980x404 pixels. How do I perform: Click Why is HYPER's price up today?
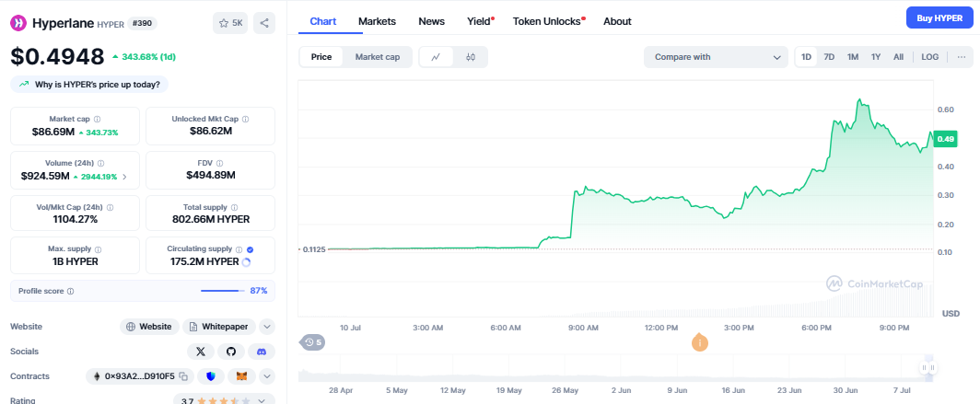click(x=89, y=85)
